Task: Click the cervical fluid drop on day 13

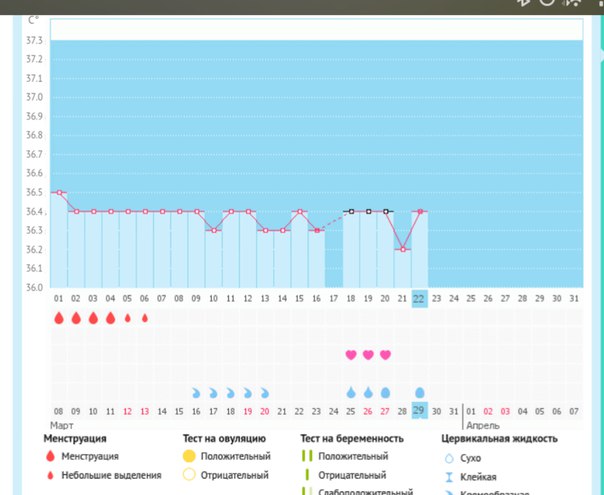Action: [x=265, y=393]
